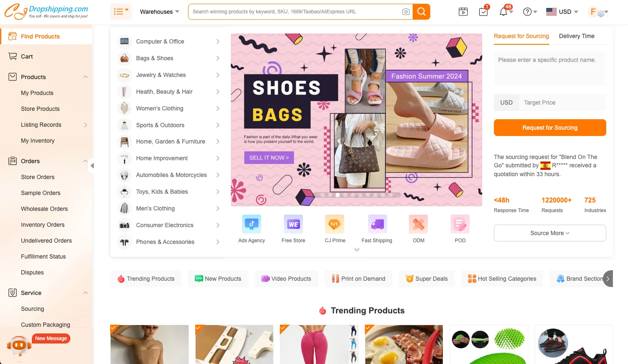Open the notifications bell icon

[504, 12]
